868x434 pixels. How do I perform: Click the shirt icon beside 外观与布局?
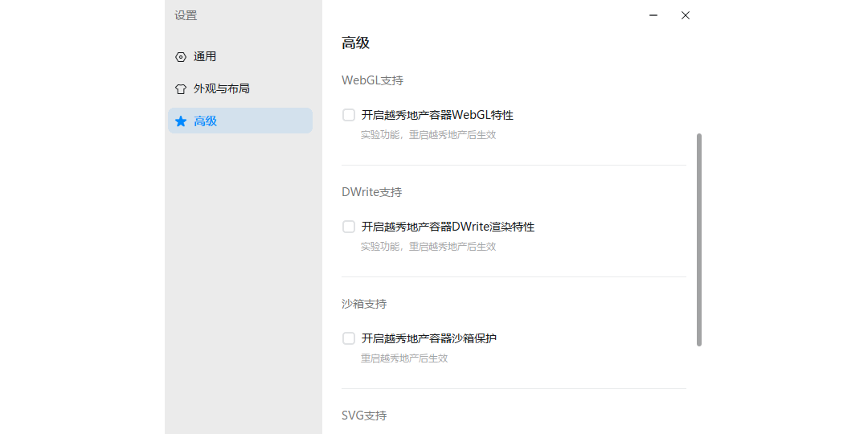click(x=181, y=89)
